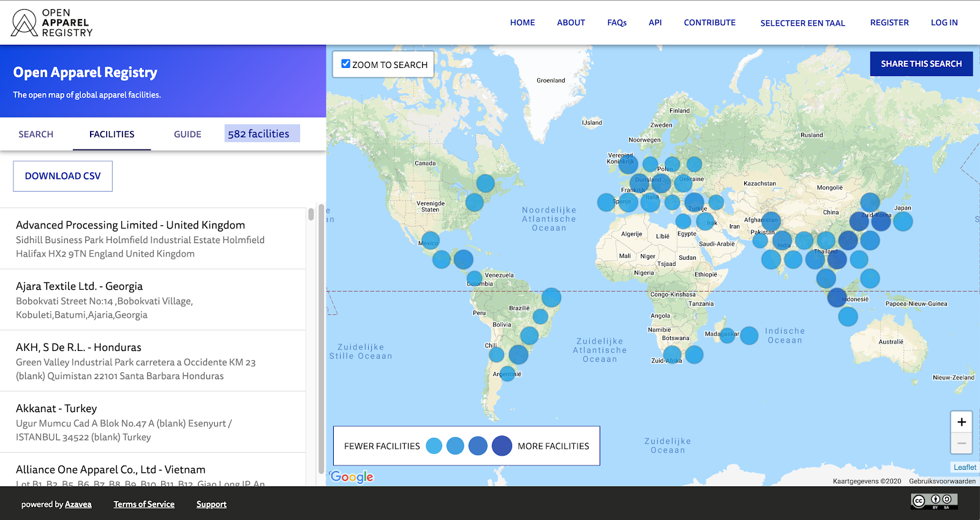Click the Google logo on the map
Viewport: 980px width, 520px height.
(x=352, y=477)
